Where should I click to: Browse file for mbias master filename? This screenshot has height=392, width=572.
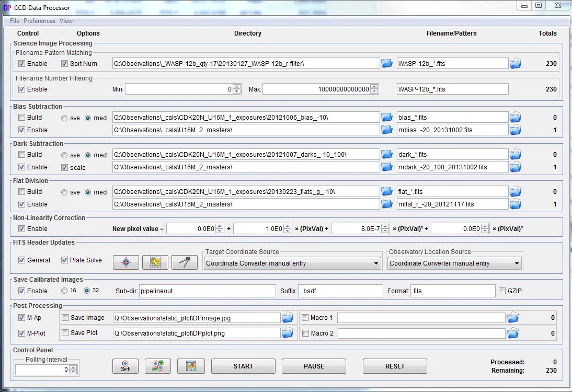516,130
